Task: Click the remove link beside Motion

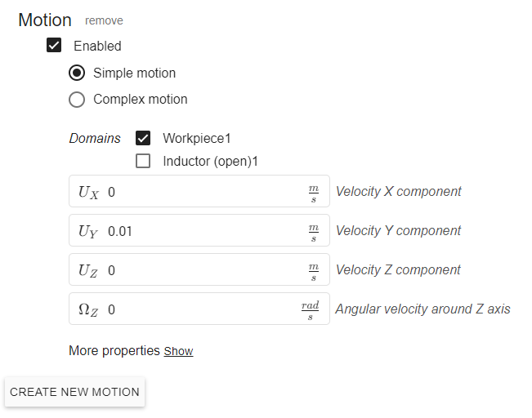Action: click(x=104, y=20)
